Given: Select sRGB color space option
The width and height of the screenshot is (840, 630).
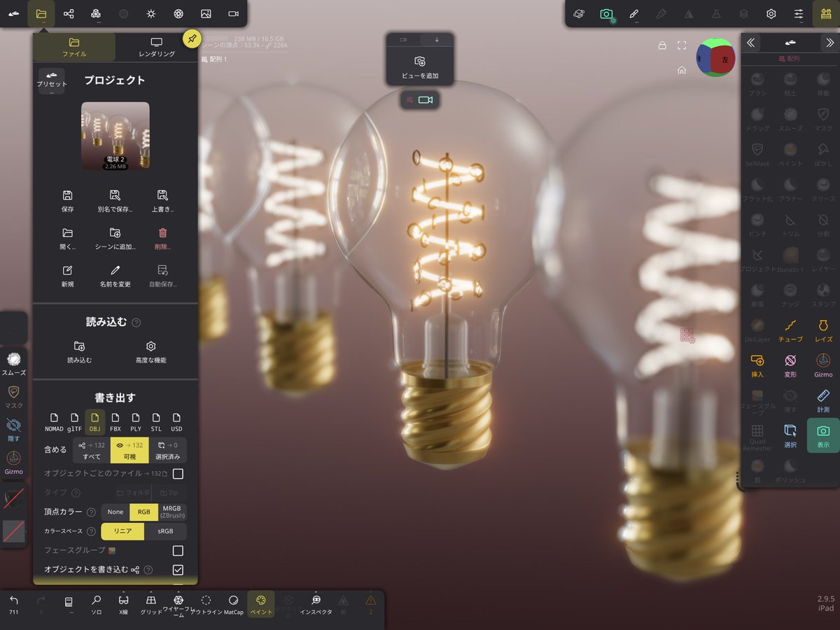Looking at the screenshot, I should [165, 531].
